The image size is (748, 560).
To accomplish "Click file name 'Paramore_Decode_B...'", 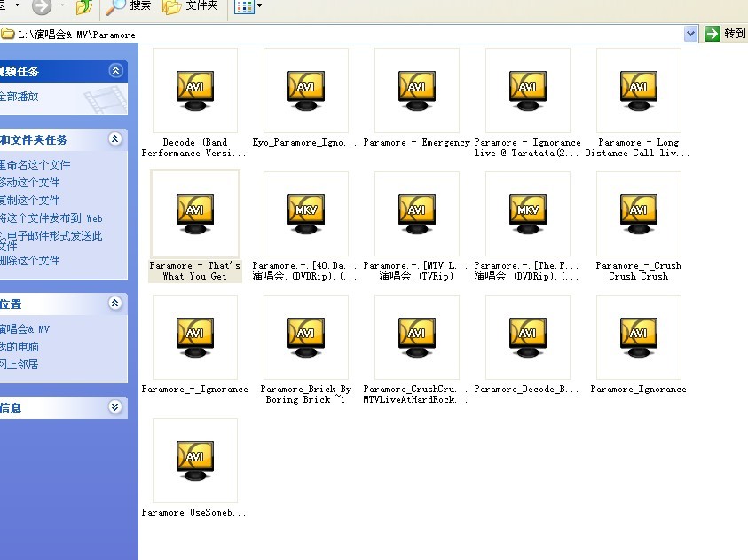I will [527, 390].
